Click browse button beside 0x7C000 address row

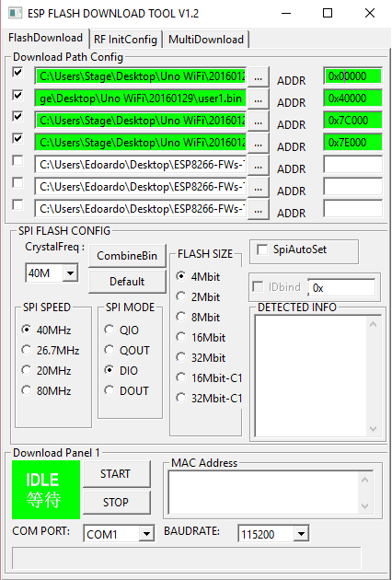(x=259, y=121)
